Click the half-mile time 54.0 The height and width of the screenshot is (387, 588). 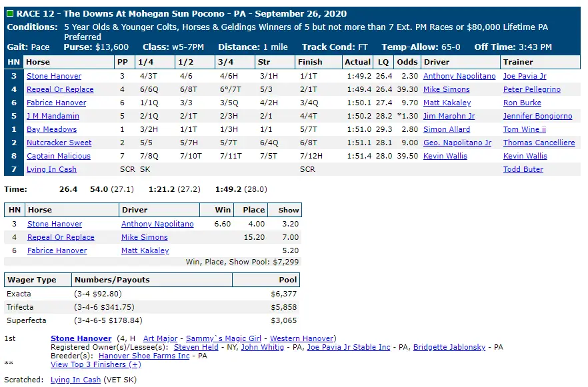[x=99, y=190]
